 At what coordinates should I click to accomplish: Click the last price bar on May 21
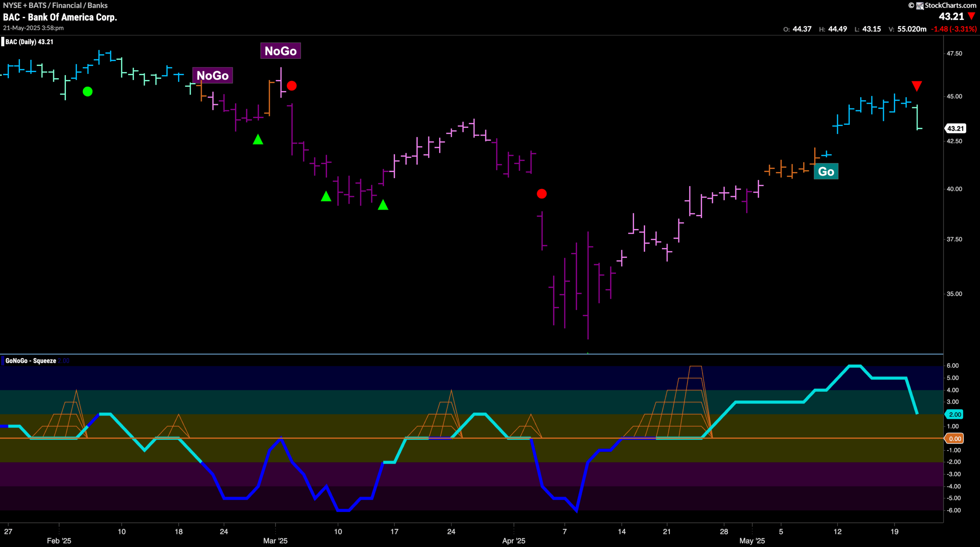[x=917, y=117]
